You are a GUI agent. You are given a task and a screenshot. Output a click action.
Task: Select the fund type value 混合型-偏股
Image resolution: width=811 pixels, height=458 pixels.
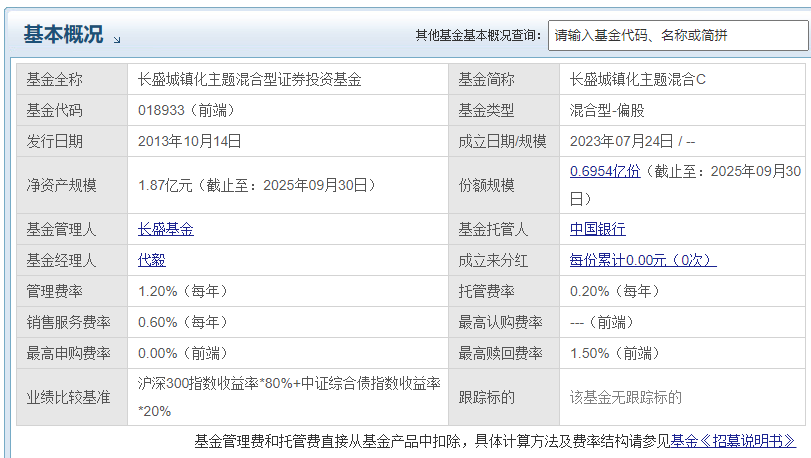click(x=607, y=110)
